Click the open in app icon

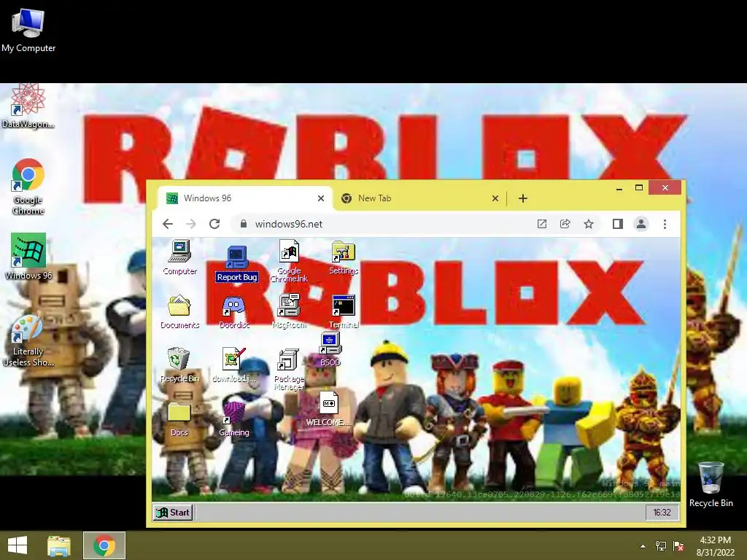pyautogui.click(x=542, y=224)
